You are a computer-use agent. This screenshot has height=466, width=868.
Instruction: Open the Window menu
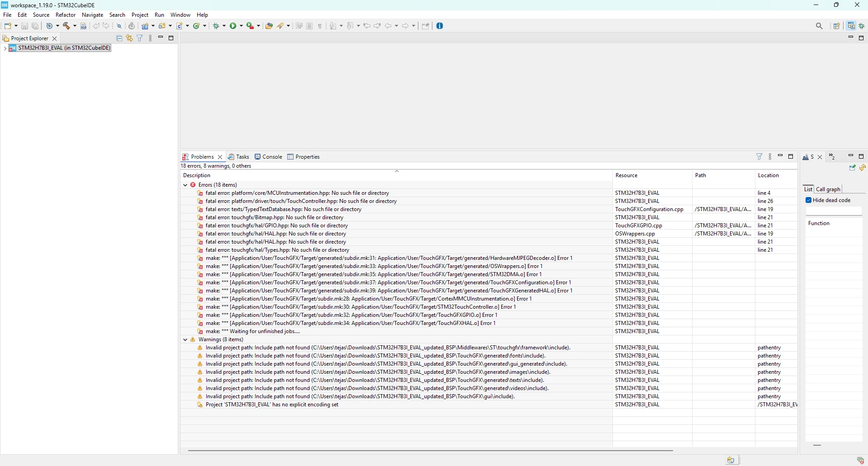point(180,15)
